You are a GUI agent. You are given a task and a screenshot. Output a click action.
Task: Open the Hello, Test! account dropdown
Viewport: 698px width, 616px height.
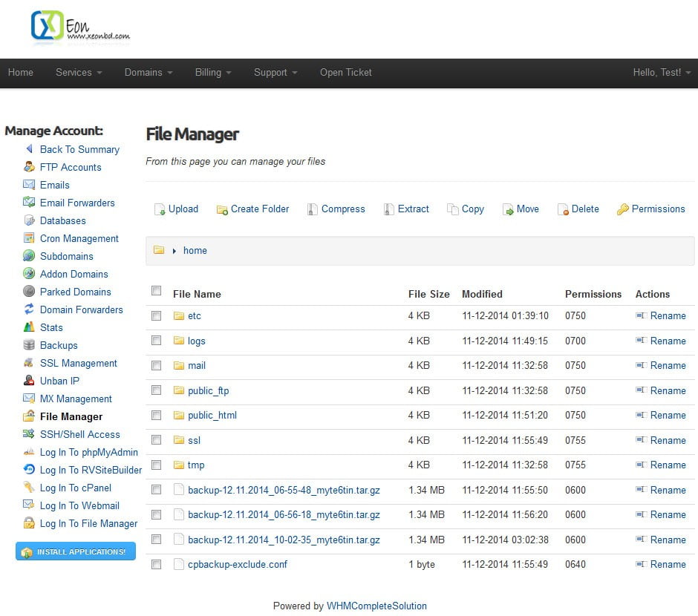(660, 72)
